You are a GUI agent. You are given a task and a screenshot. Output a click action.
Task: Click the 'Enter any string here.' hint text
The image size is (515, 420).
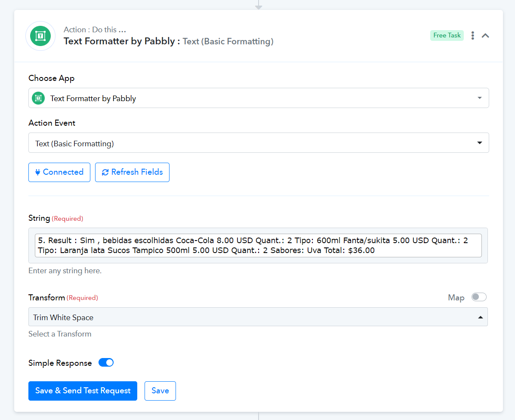(x=65, y=271)
